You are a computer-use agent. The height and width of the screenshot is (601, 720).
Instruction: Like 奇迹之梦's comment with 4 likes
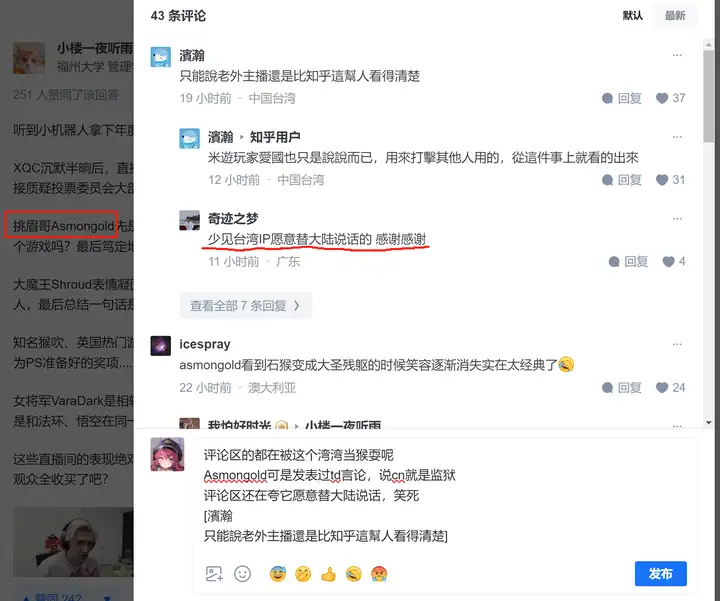674,262
